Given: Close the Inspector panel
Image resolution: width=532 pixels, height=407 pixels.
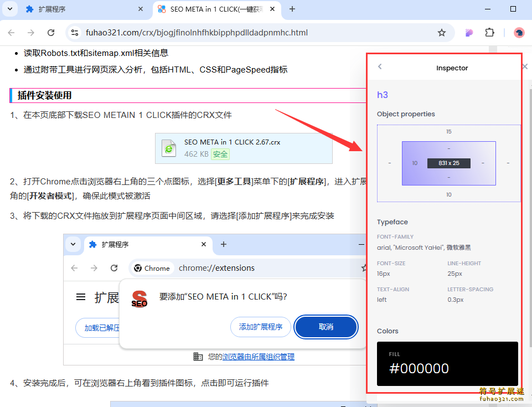Looking at the screenshot, I should pyautogui.click(x=525, y=66).
